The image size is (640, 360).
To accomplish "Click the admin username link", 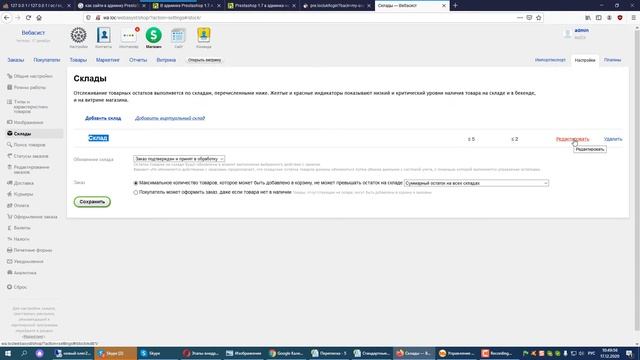I will 582,30.
